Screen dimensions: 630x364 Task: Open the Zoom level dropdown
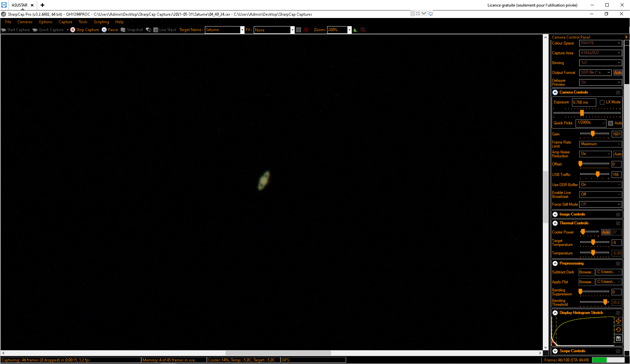point(349,30)
